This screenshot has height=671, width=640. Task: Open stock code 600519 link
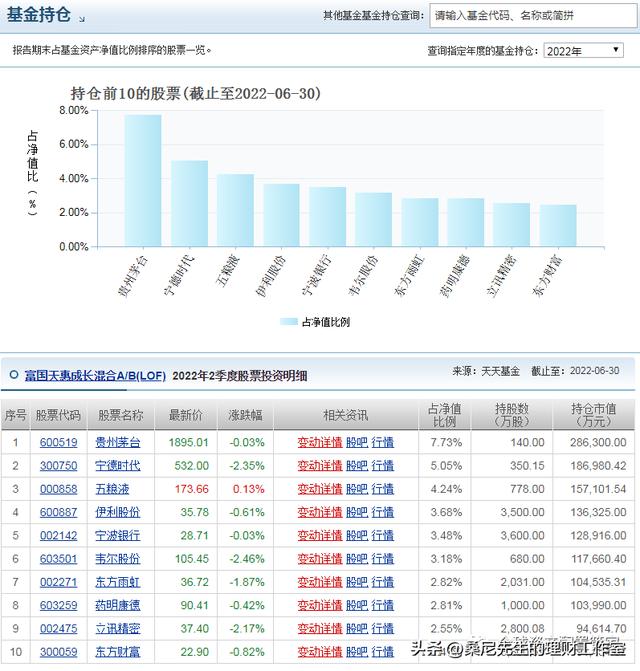(x=59, y=442)
